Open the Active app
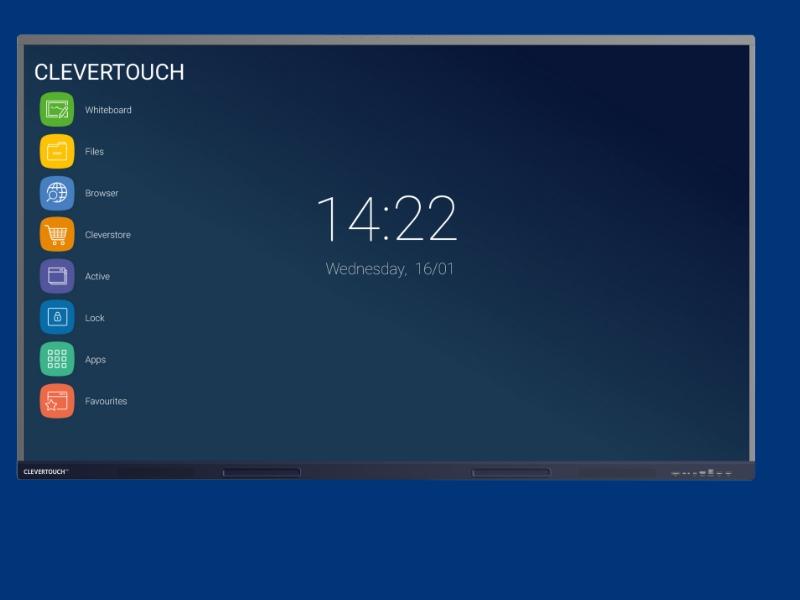The image size is (800, 600). 55,276
